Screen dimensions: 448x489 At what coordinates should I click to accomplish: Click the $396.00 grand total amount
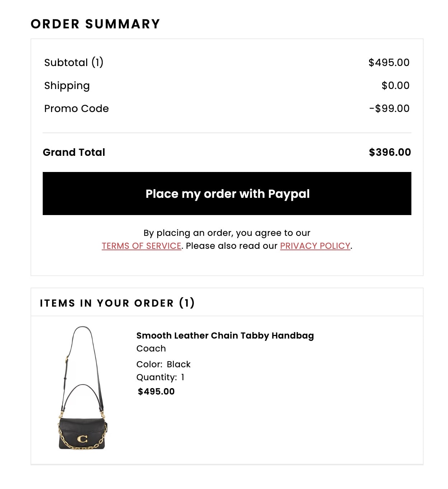click(x=390, y=152)
